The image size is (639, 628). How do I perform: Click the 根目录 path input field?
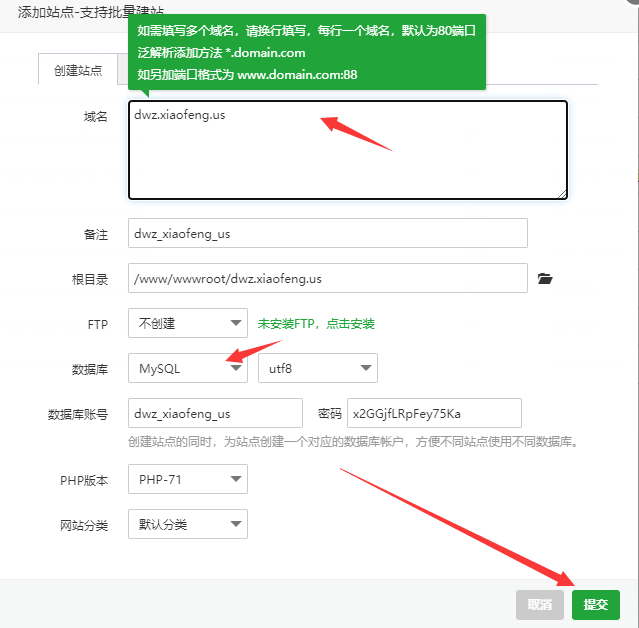328,278
